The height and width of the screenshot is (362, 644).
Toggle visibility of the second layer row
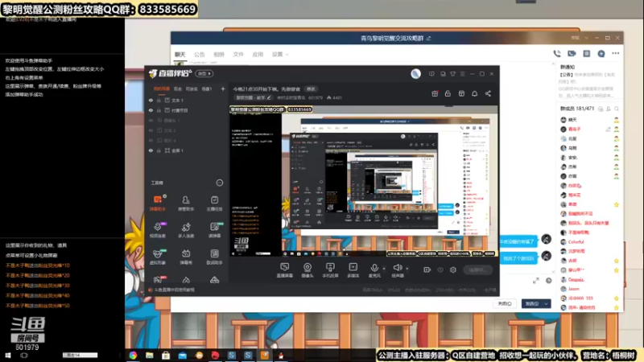151,110
